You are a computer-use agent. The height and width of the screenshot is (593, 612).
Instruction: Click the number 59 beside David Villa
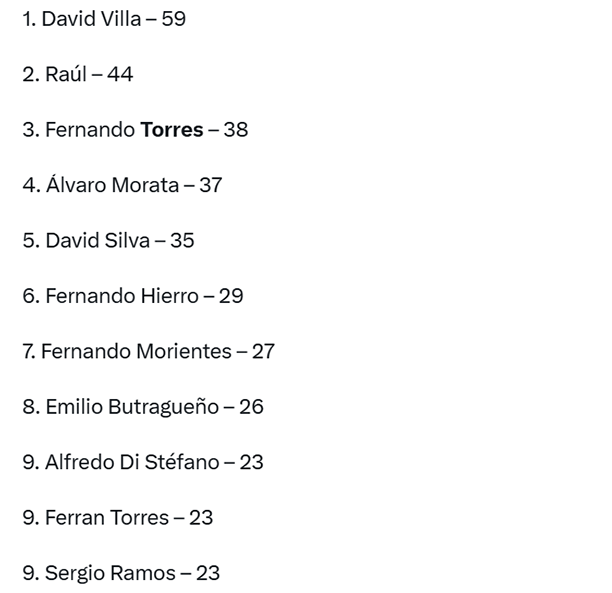tap(173, 19)
